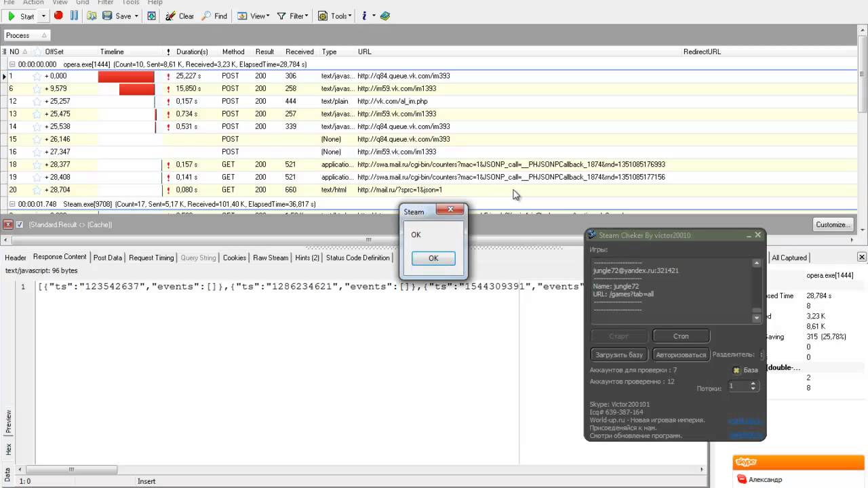This screenshot has width=868, height=488.
Task: Toggle the База checkbox in Steam Cheker
Action: pos(736,370)
